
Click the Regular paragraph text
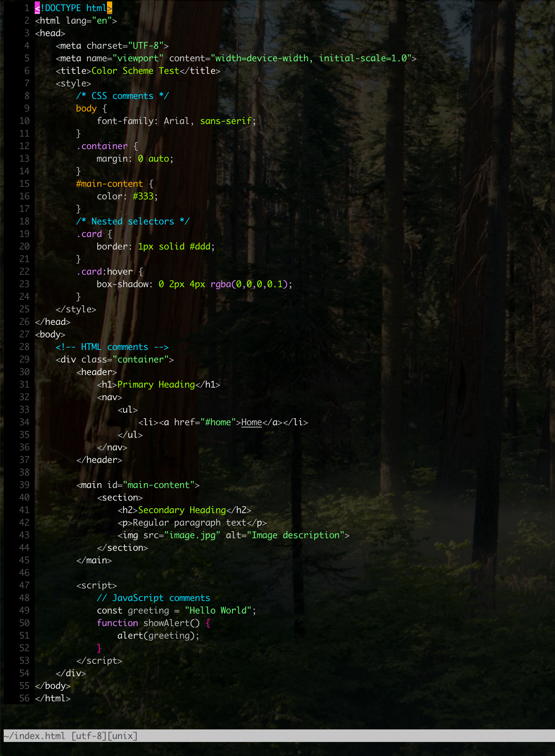(190, 522)
